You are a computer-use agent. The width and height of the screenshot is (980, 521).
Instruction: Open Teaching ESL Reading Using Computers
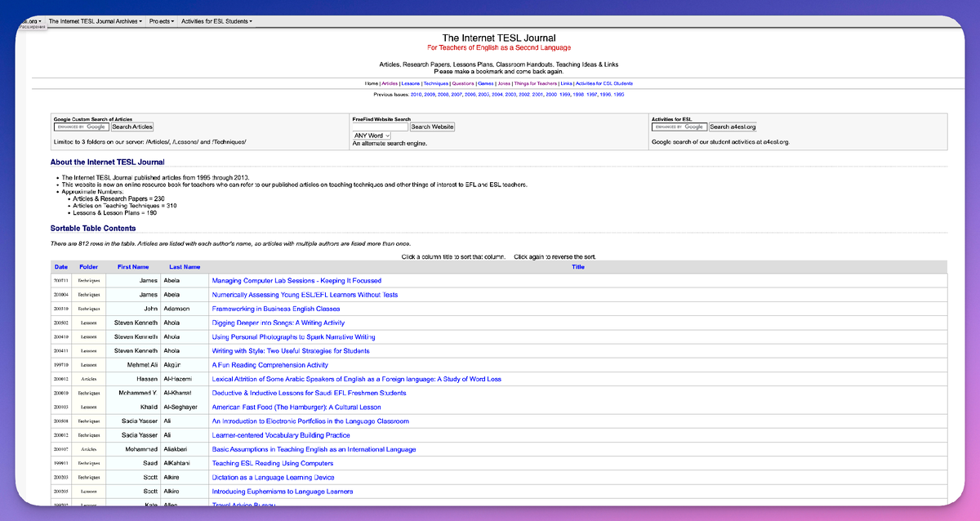(273, 463)
